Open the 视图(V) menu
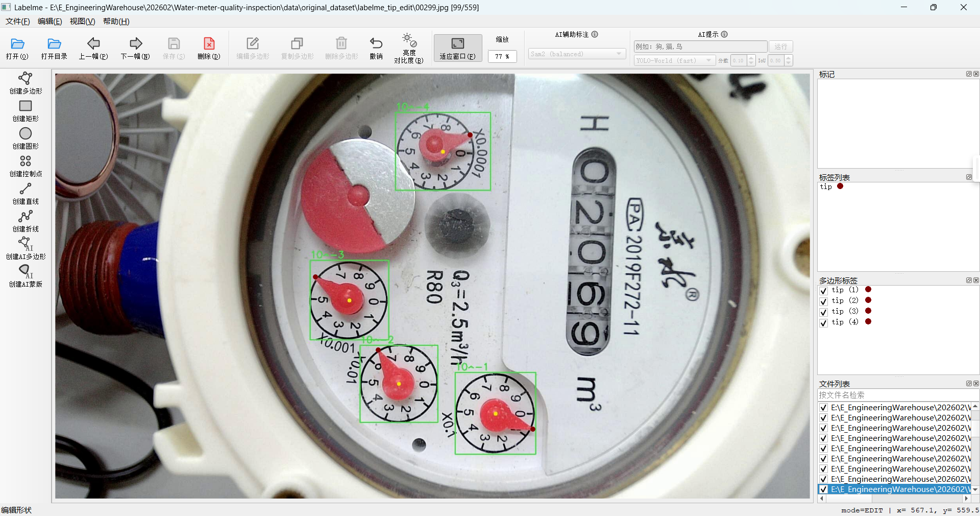Image resolution: width=980 pixels, height=516 pixels. [x=83, y=21]
